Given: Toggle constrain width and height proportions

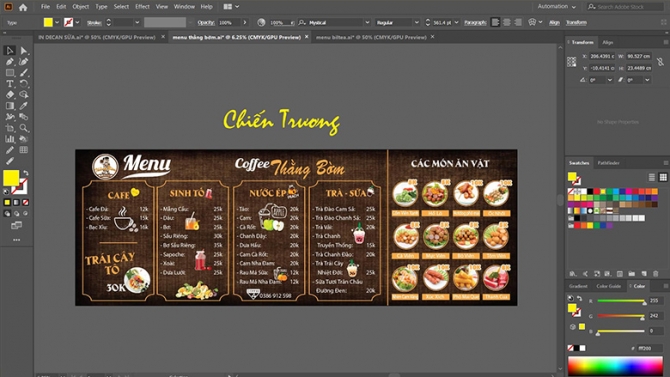Looking at the screenshot, I should click(661, 62).
